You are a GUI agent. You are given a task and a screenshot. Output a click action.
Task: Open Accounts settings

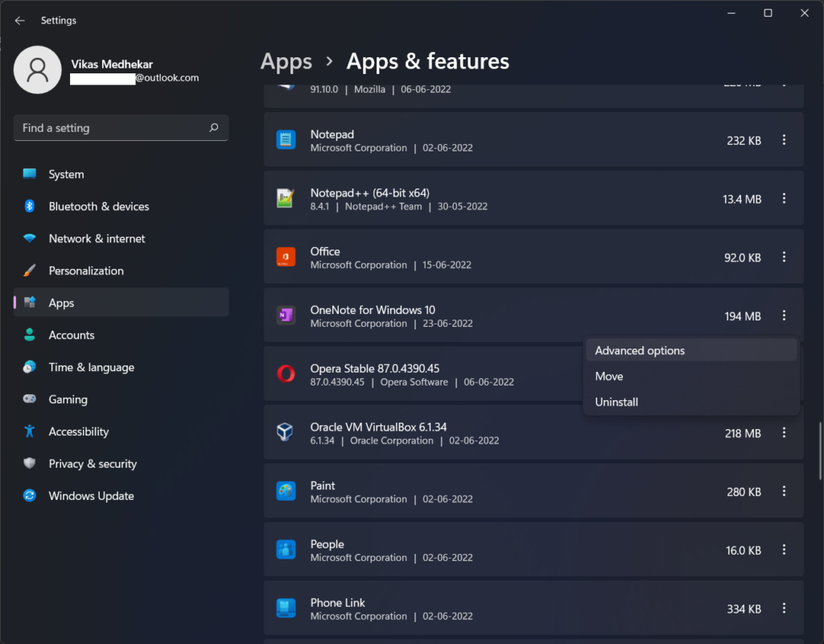tap(121, 335)
